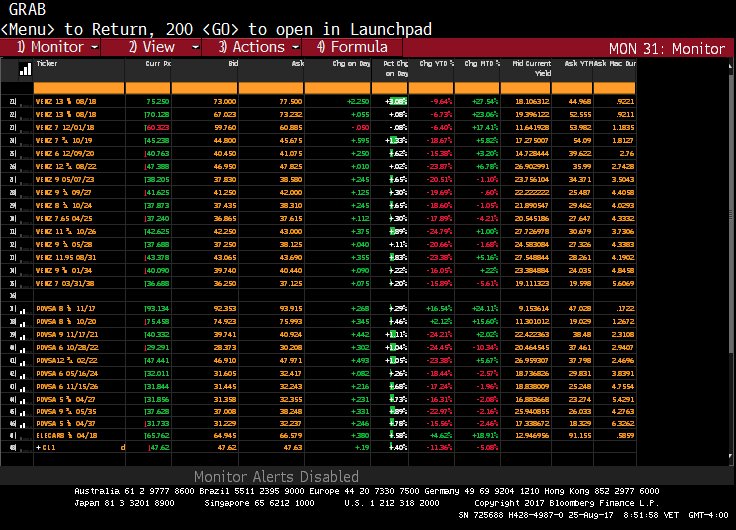Click the +2.250 change on day cell
Viewport: 736px width, 530px height.
(358, 101)
